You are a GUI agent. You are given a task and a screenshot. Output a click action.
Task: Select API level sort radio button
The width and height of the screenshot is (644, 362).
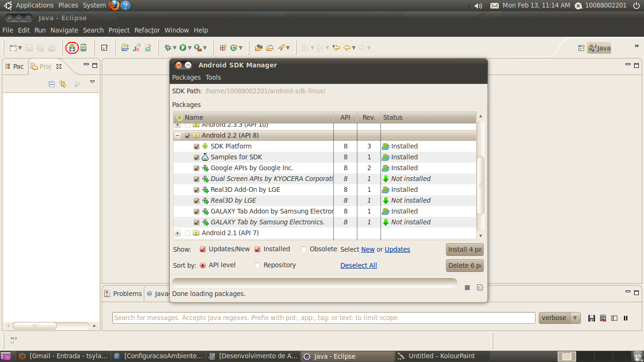coord(203,265)
